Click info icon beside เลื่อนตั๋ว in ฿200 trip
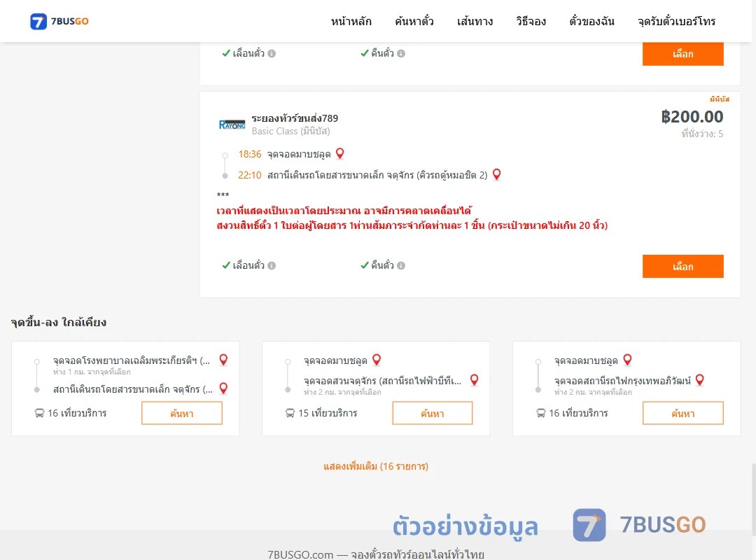Image resolution: width=756 pixels, height=560 pixels. [x=272, y=266]
